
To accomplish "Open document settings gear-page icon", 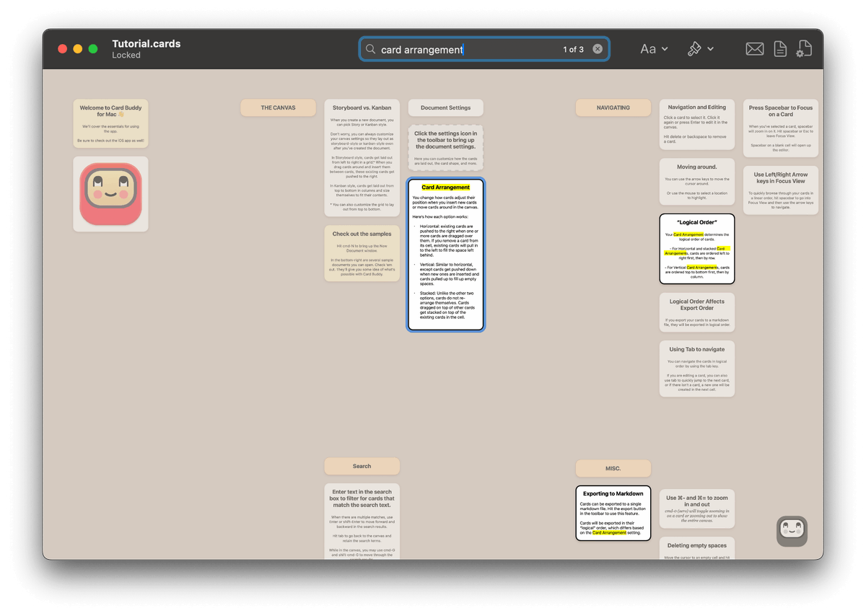I will pyautogui.click(x=804, y=49).
